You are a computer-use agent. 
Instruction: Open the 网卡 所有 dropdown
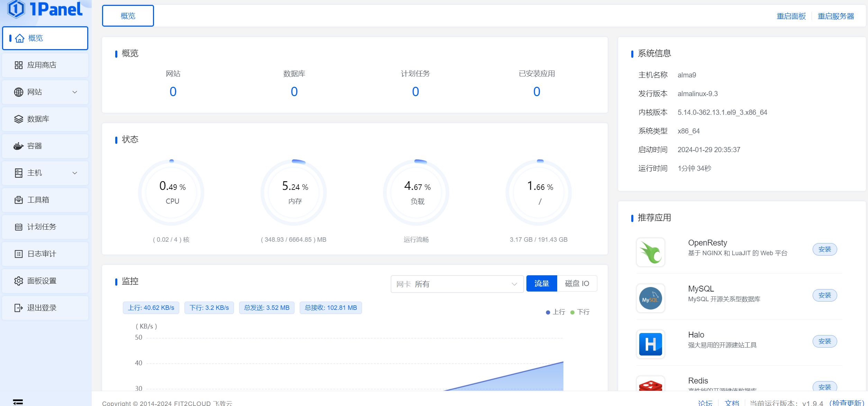[457, 284]
